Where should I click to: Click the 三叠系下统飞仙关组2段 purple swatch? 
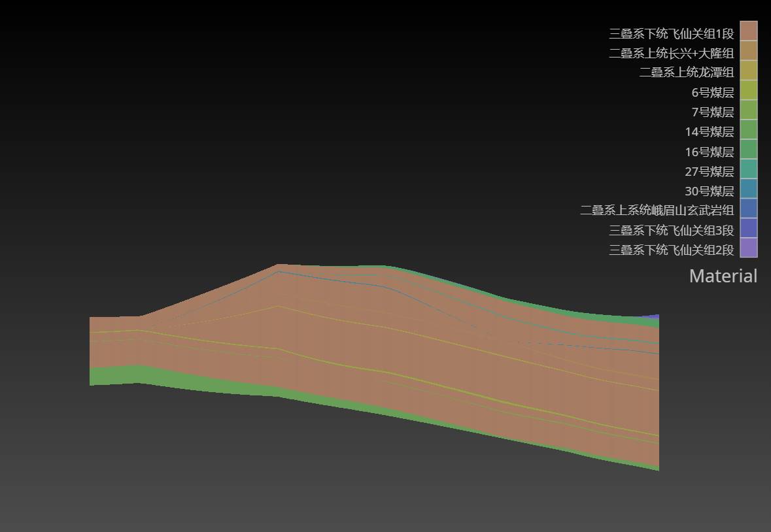748,248
